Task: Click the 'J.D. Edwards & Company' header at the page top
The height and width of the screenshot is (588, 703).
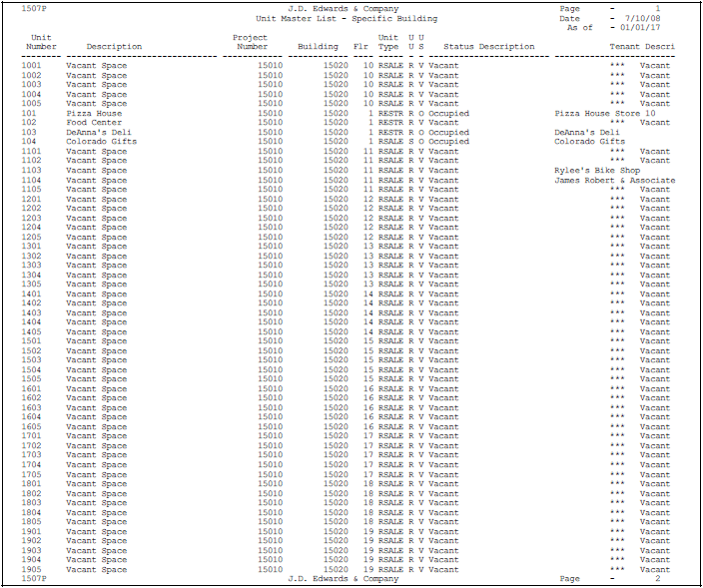Action: coord(343,9)
